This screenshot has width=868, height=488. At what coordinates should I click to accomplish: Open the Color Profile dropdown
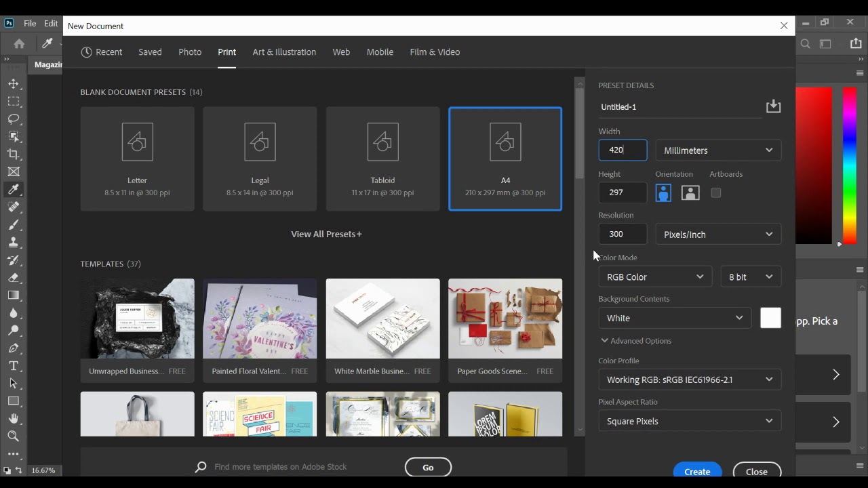[x=690, y=380]
